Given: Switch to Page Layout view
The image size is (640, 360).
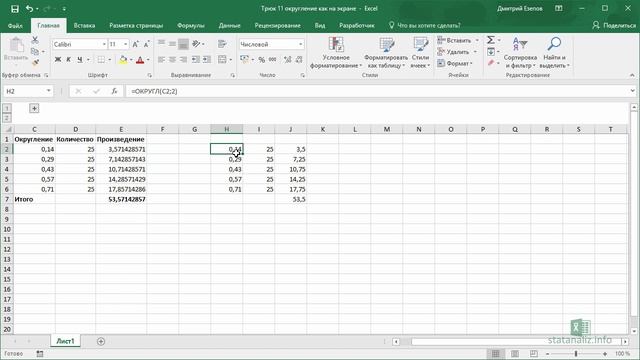Looking at the screenshot, I should [515, 353].
